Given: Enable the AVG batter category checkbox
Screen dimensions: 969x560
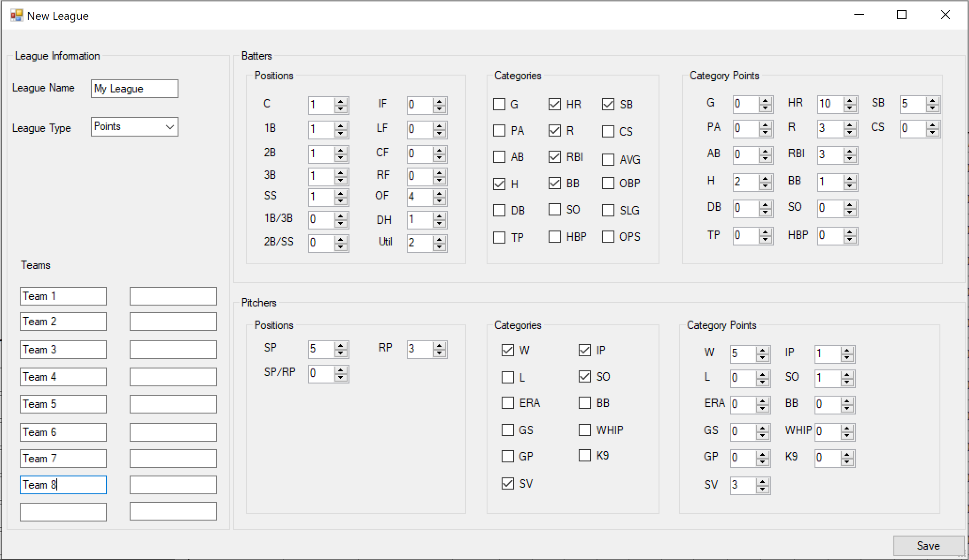Looking at the screenshot, I should coord(608,160).
